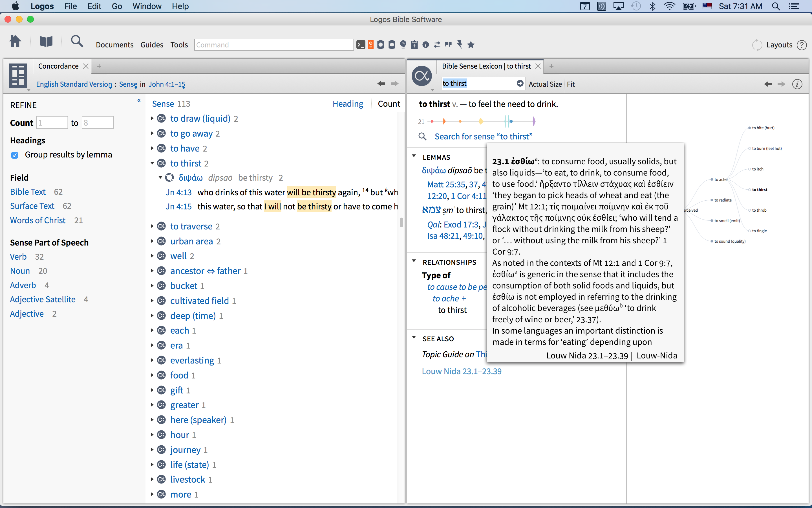Click the swap arrows shortcut icon
Image resolution: width=812 pixels, height=508 pixels.
point(437,45)
